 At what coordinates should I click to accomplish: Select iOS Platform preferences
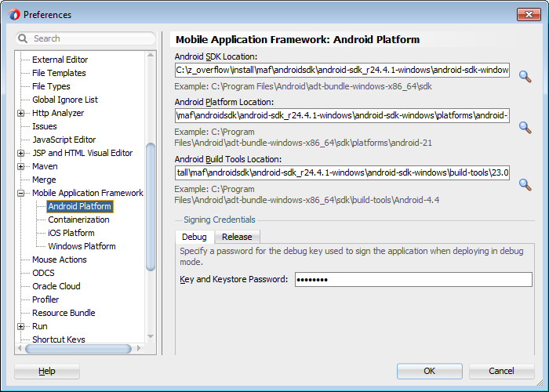(x=71, y=233)
